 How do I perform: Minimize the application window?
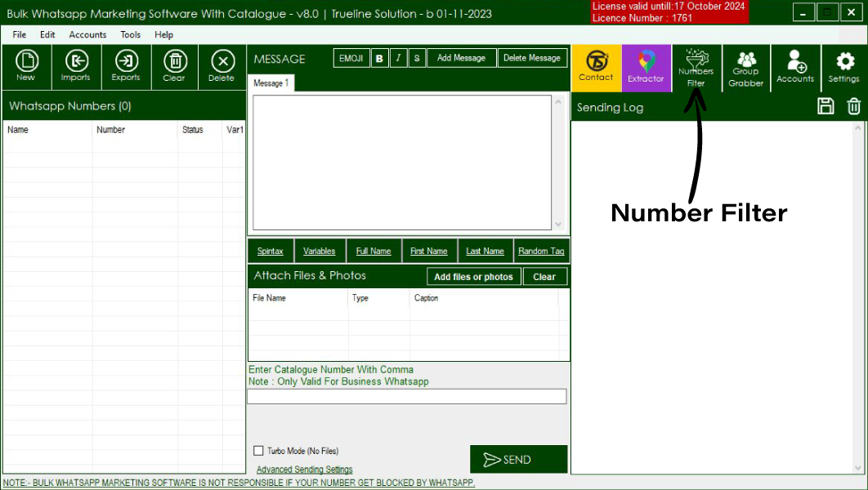click(803, 12)
